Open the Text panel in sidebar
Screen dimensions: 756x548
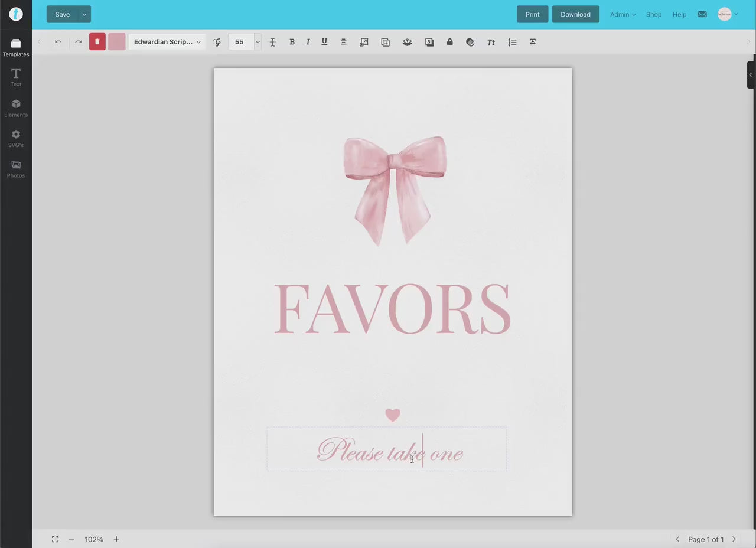pos(16,77)
